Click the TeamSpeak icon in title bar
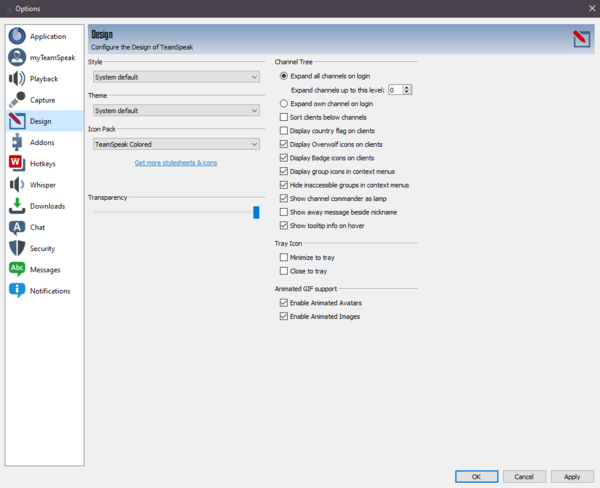 coord(9,9)
